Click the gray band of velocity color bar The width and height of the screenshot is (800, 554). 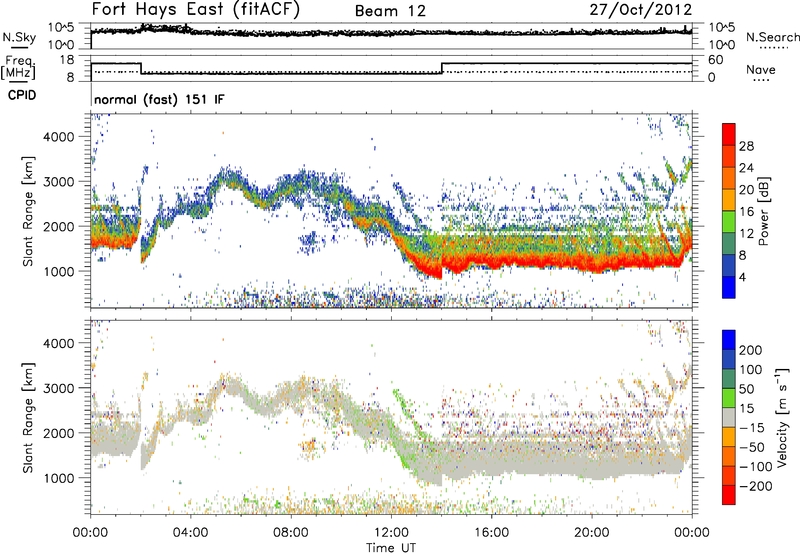pos(729,418)
